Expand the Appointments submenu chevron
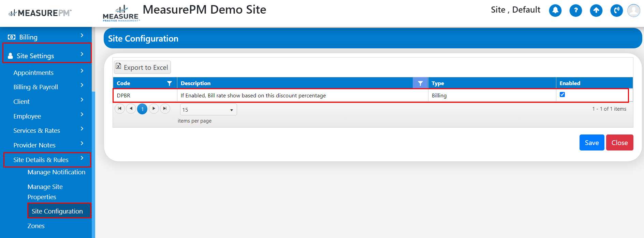The height and width of the screenshot is (238, 644). pos(82,71)
